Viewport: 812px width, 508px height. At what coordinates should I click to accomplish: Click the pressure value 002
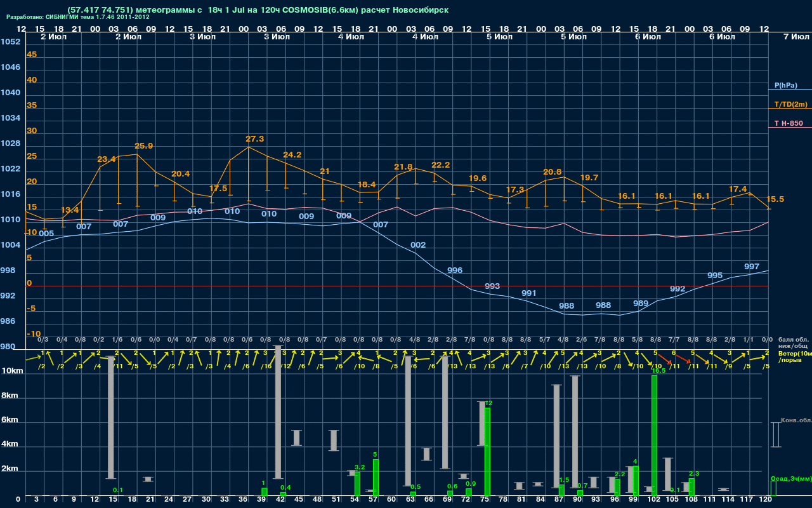point(418,245)
